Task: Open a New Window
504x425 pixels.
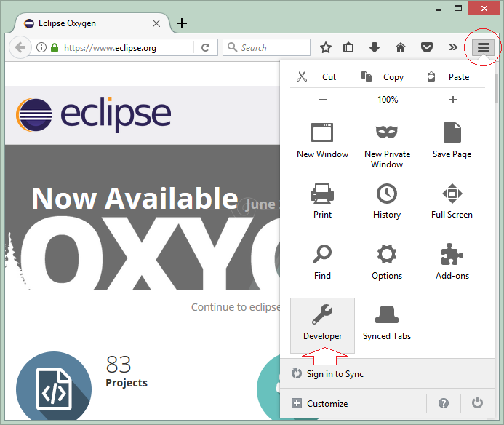Action: coord(322,141)
